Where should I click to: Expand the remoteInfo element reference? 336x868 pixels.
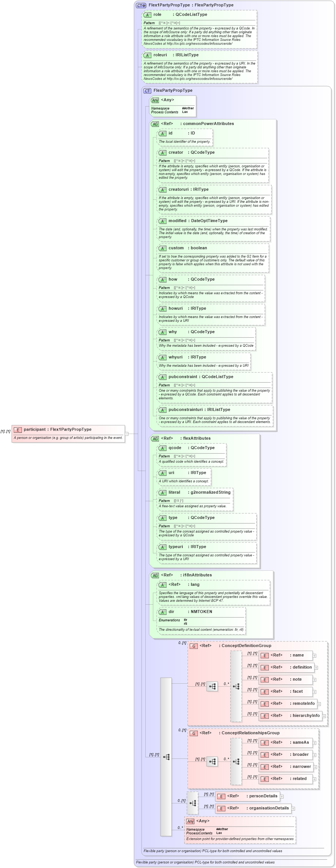tap(319, 704)
